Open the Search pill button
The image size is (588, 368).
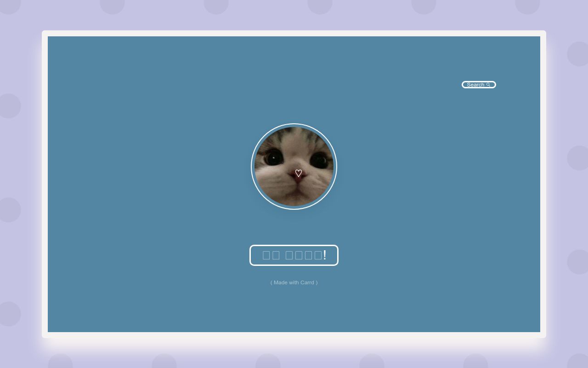[479, 85]
